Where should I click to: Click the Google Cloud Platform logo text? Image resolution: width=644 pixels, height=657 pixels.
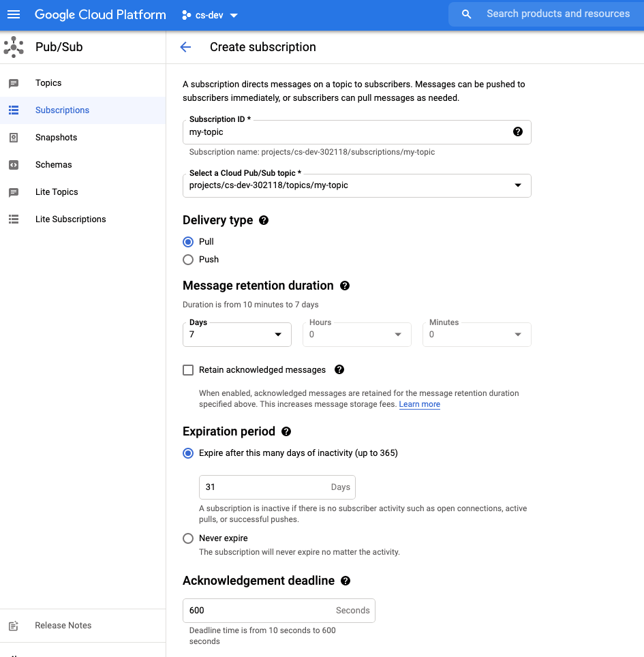pos(100,15)
